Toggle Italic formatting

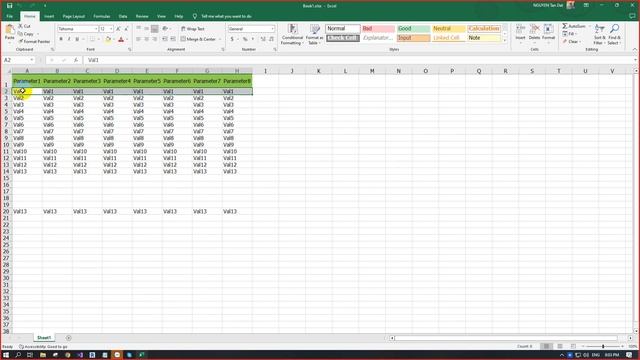[x=69, y=40]
